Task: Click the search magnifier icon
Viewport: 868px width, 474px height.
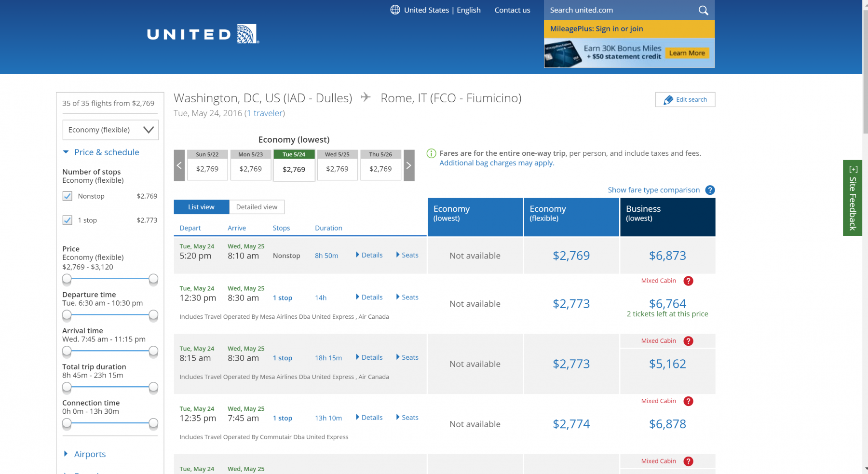Action: click(704, 10)
